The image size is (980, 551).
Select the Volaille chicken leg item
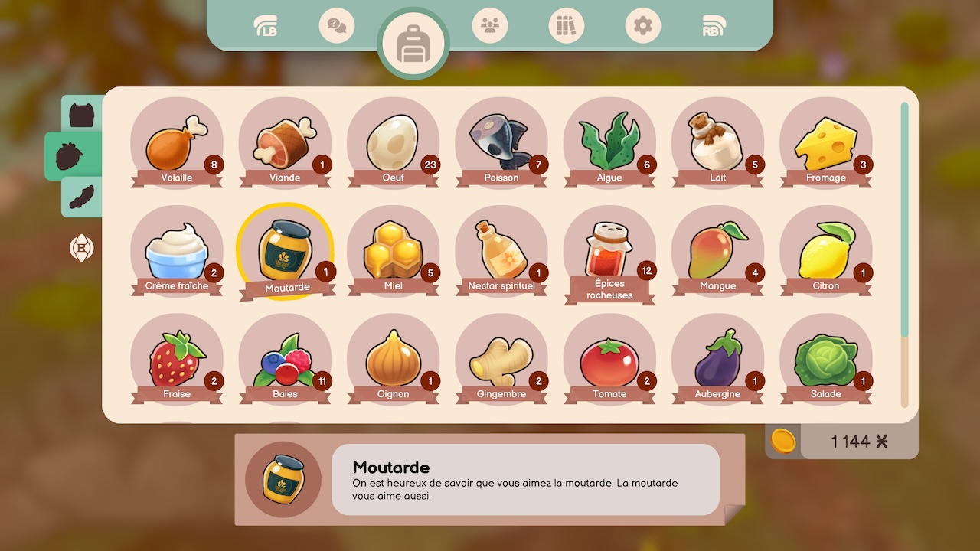click(177, 143)
